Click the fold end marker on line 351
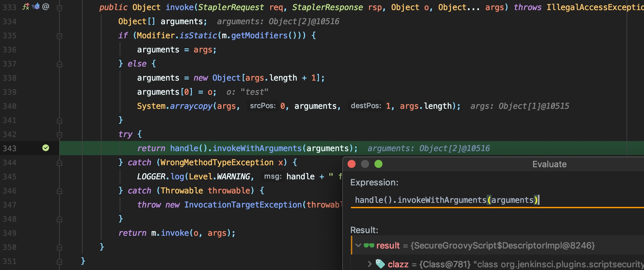The height and width of the screenshot is (270, 644). click(x=59, y=261)
